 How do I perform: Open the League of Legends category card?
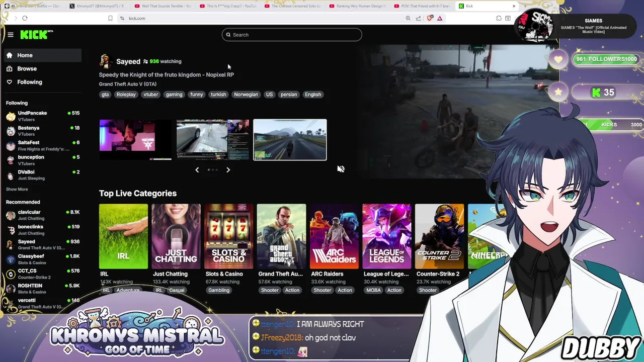(x=386, y=236)
